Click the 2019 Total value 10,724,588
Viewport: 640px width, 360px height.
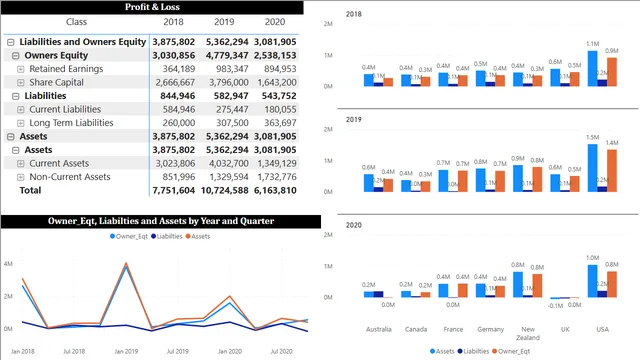point(224,190)
